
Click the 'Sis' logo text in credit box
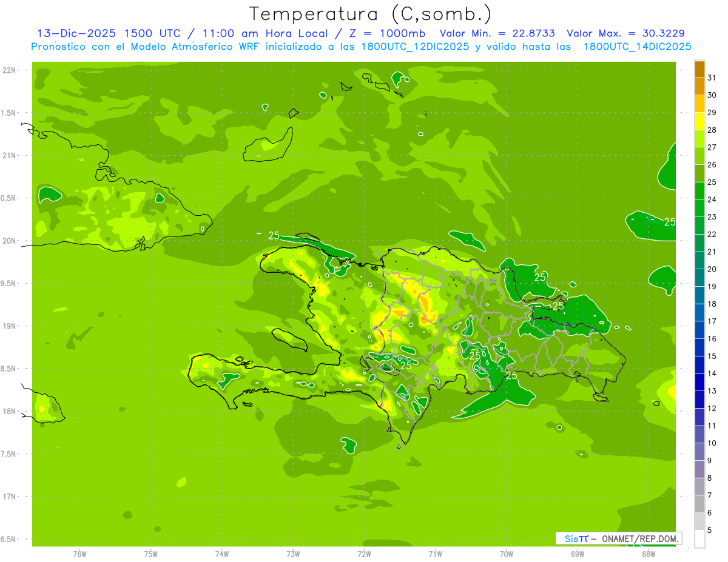[571, 538]
